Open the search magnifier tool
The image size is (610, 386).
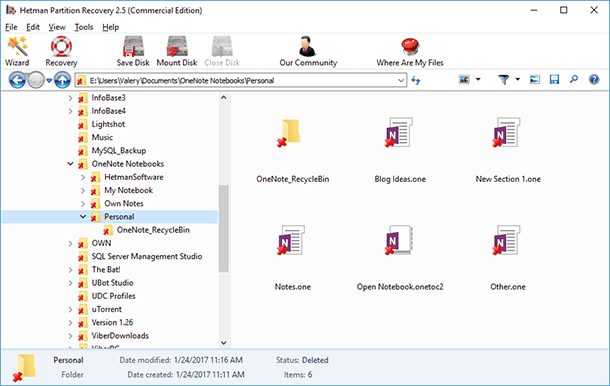pyautogui.click(x=574, y=79)
